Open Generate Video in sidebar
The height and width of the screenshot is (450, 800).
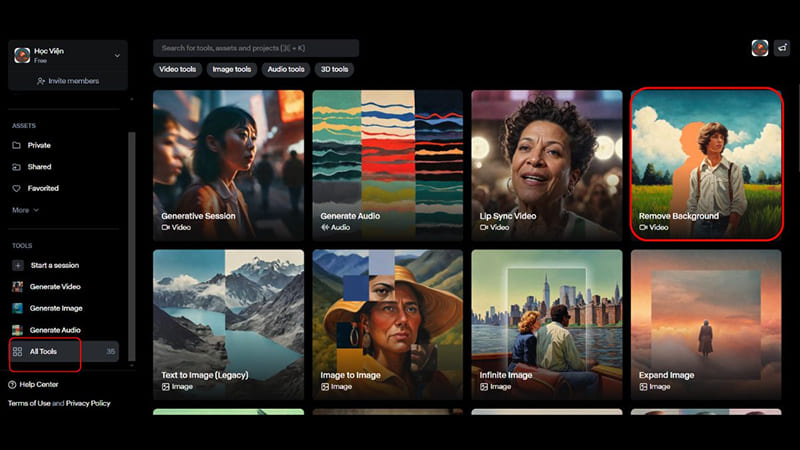[x=54, y=287]
